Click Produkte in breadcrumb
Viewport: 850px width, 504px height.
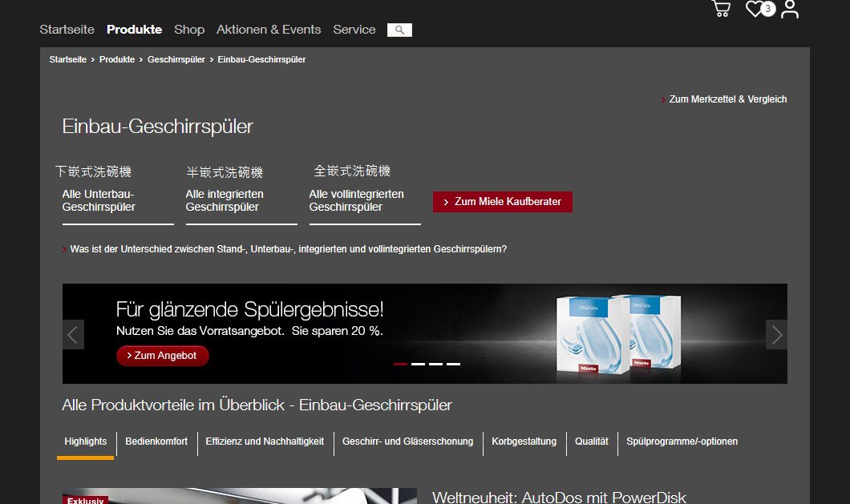117,59
